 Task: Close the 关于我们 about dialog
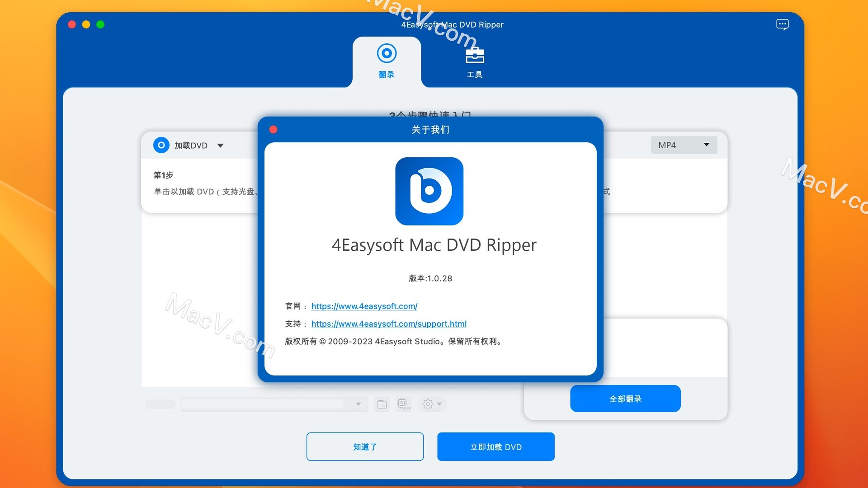(x=273, y=130)
